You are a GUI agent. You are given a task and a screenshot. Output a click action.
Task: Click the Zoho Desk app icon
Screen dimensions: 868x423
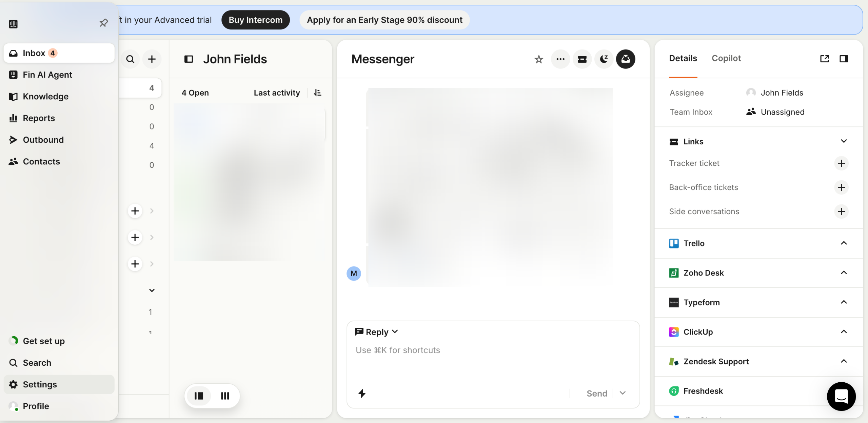tap(674, 273)
